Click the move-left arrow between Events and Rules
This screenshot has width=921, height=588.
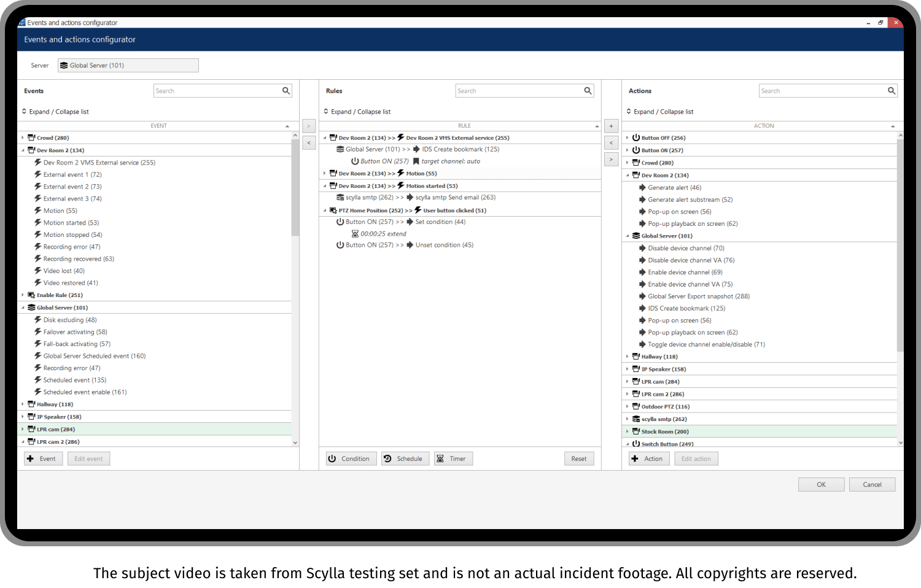point(309,142)
